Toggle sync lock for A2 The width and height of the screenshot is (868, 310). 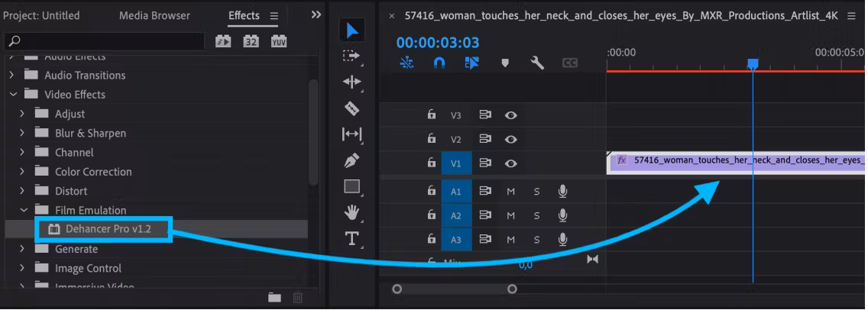pos(485,215)
